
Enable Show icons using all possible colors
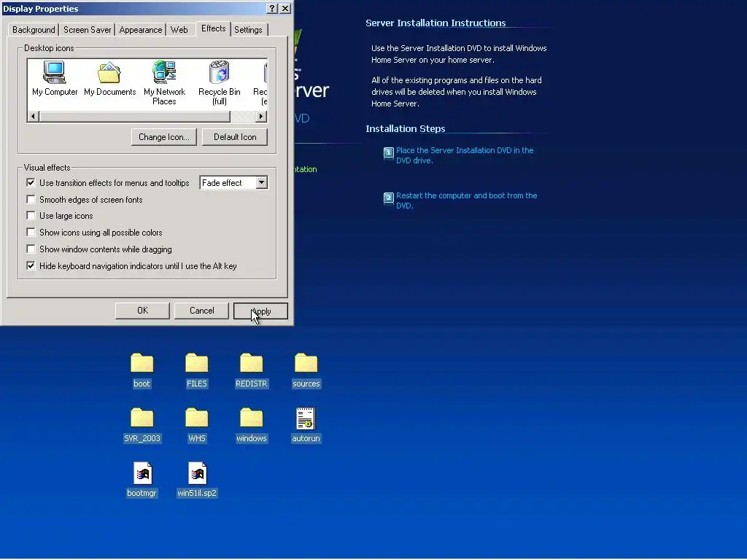click(x=31, y=233)
